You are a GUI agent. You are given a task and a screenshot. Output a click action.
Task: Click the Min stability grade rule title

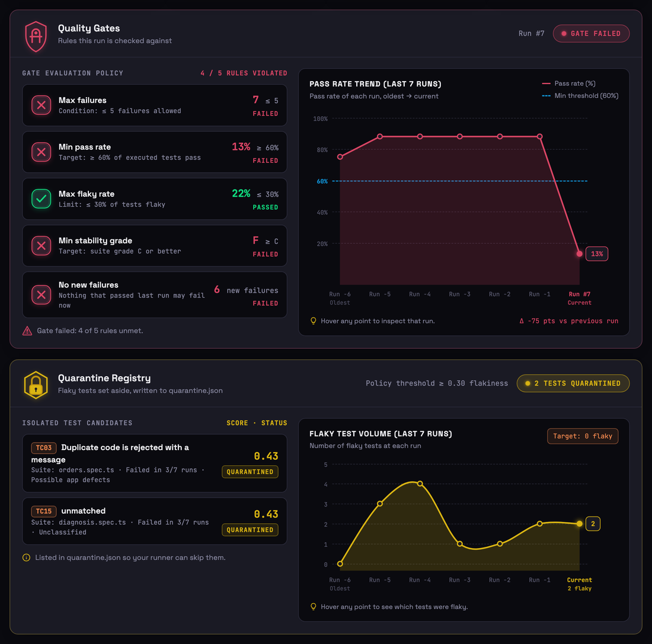(x=95, y=241)
